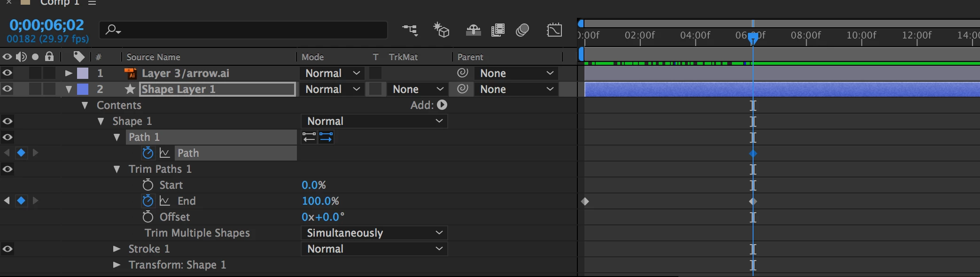Go to next keyframe of End
Image resolution: width=980 pixels, height=277 pixels.
(x=35, y=200)
